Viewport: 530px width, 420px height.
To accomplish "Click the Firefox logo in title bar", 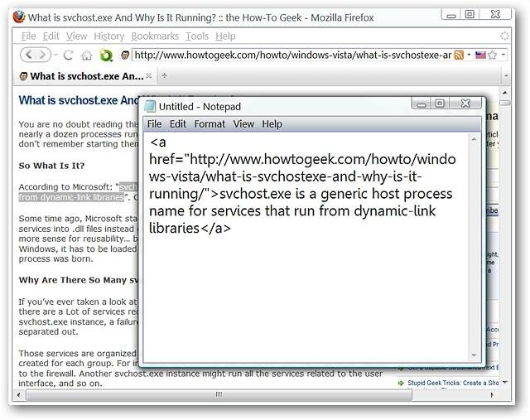I will coord(19,17).
